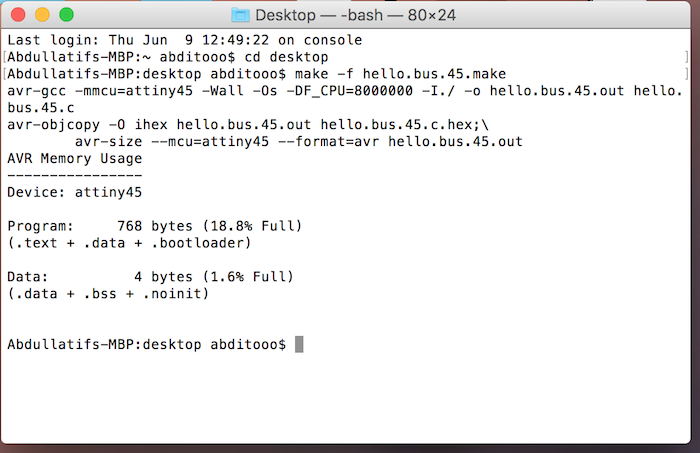
Task: Click the "Device: attiny45" line
Action: [x=75, y=192]
